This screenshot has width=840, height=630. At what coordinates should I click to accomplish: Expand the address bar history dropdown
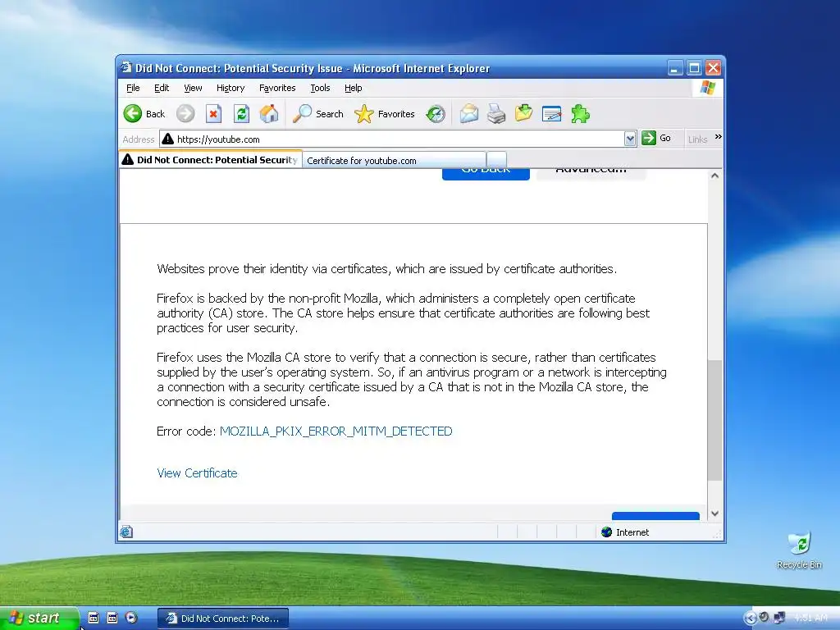630,139
